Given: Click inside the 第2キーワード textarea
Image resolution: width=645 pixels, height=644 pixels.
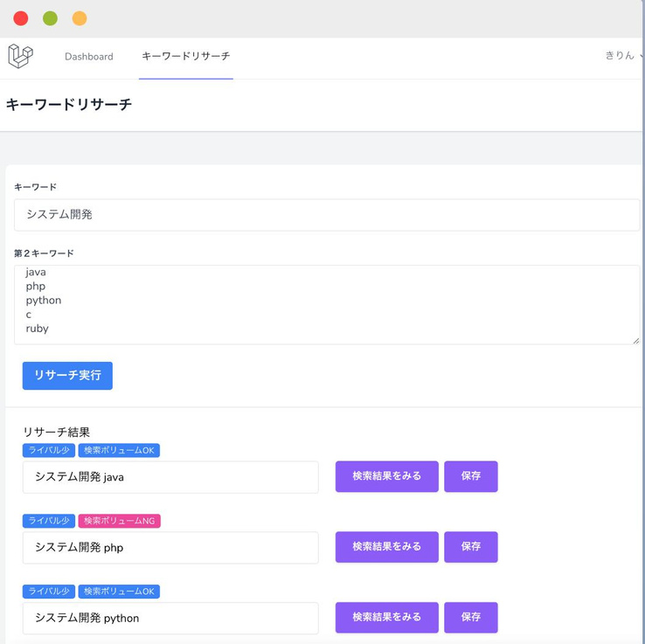Looking at the screenshot, I should (327, 304).
